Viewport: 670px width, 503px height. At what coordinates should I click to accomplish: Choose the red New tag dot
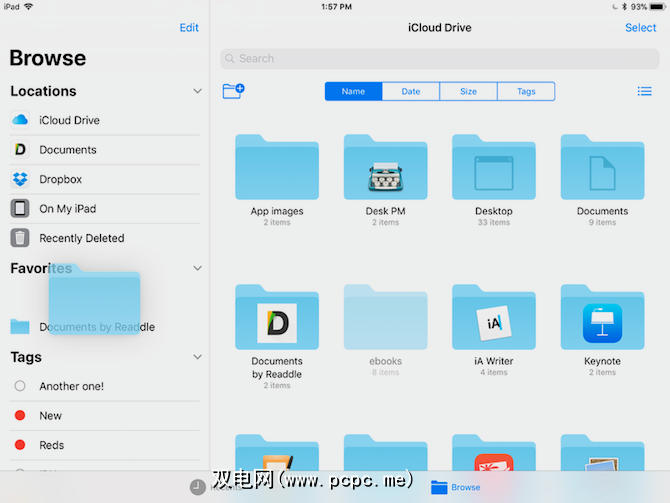(20, 415)
